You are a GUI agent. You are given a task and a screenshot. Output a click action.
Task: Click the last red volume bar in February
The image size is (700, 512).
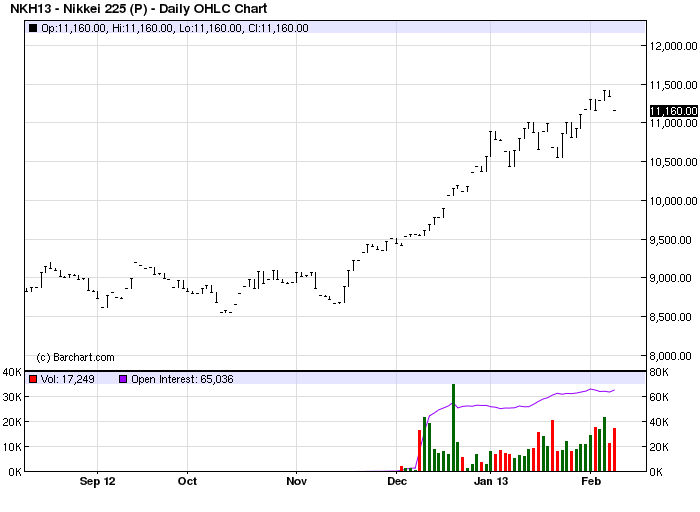click(614, 450)
